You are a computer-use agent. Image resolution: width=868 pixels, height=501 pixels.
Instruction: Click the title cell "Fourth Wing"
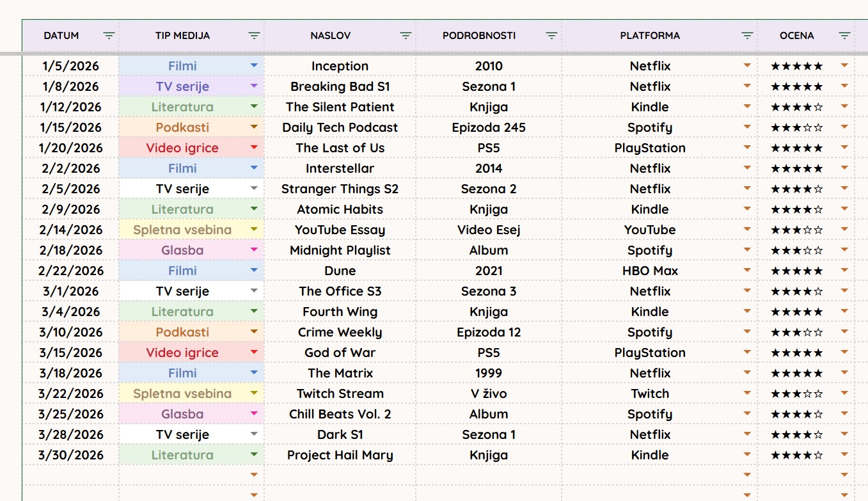(340, 312)
